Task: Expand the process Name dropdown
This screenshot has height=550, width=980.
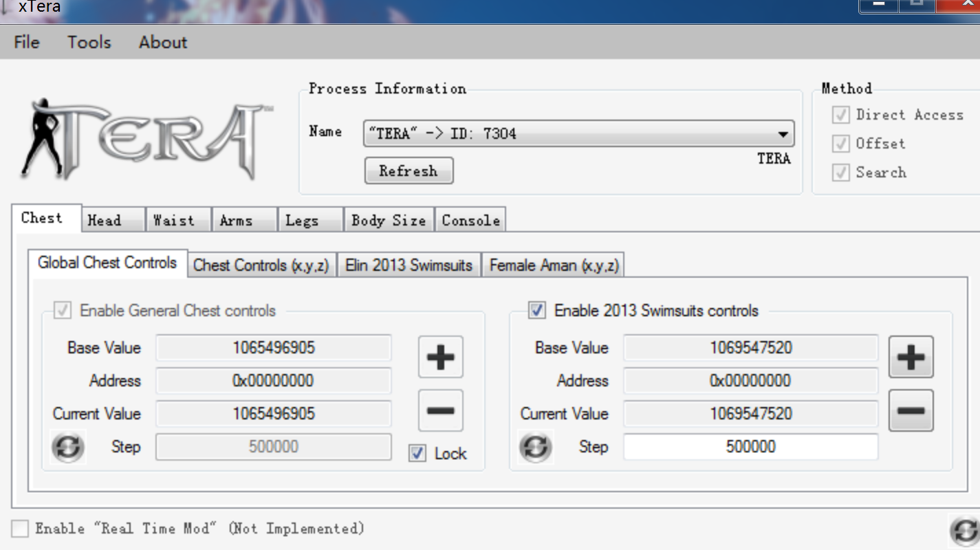Action: click(x=783, y=134)
